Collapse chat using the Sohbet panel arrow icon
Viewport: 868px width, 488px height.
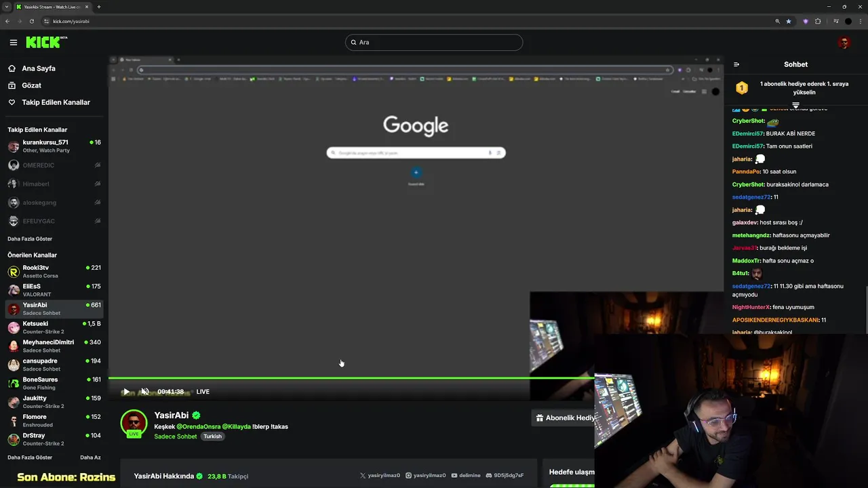736,64
